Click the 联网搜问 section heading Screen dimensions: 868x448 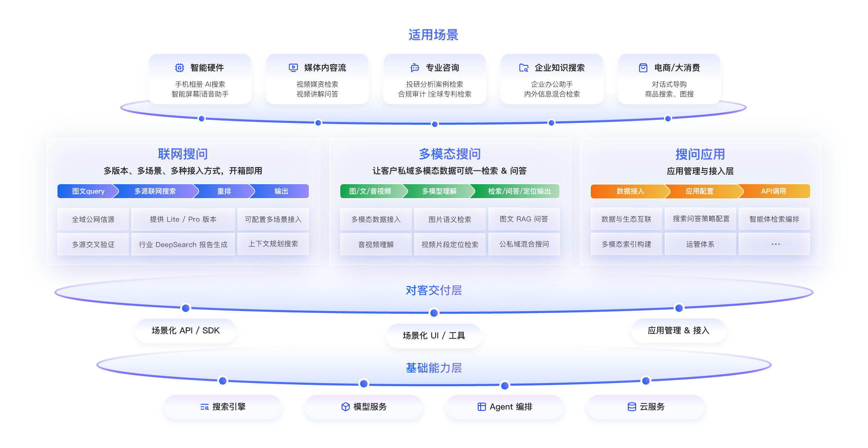pyautogui.click(x=183, y=154)
